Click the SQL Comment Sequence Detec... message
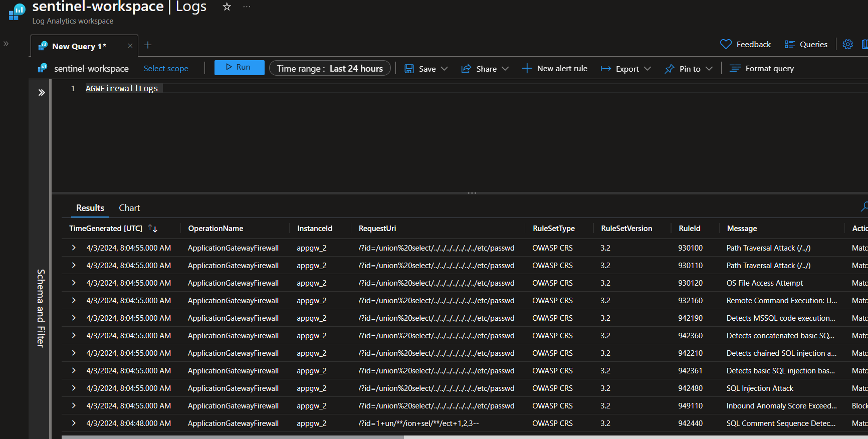868x439 pixels. [x=781, y=423]
